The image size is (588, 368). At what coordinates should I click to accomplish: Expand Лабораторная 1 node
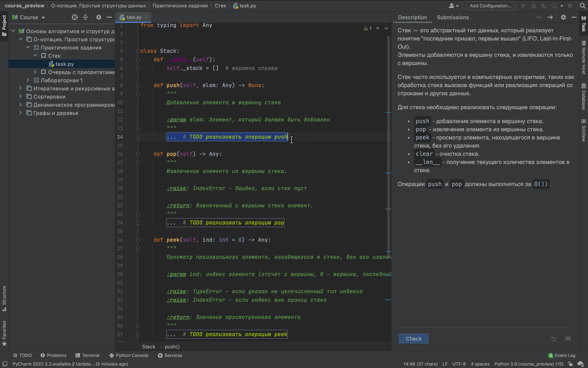[28, 80]
